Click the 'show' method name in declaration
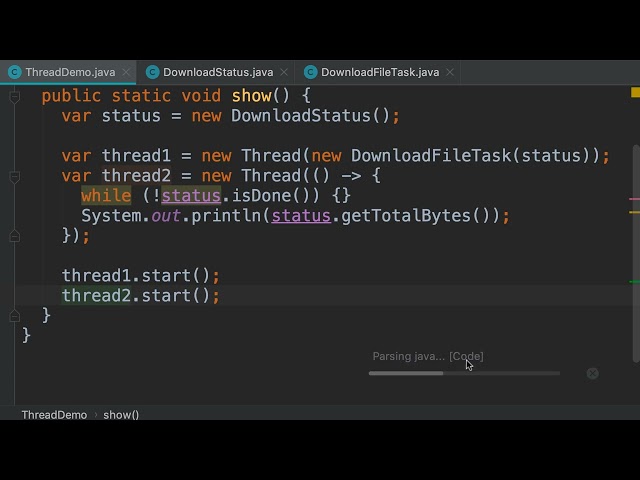640x480 pixels. pos(251,96)
